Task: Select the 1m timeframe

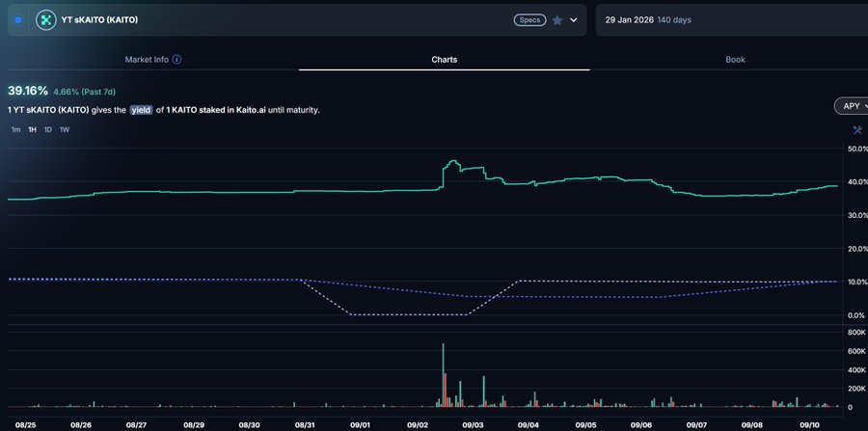Action: click(x=16, y=129)
